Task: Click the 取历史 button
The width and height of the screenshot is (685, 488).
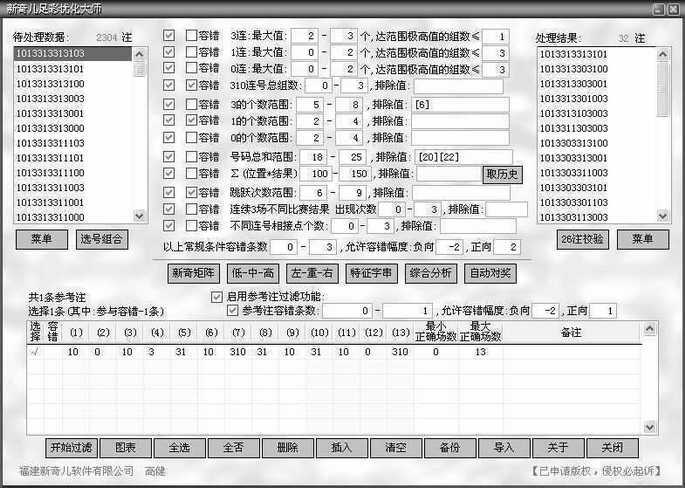Action: (x=503, y=174)
